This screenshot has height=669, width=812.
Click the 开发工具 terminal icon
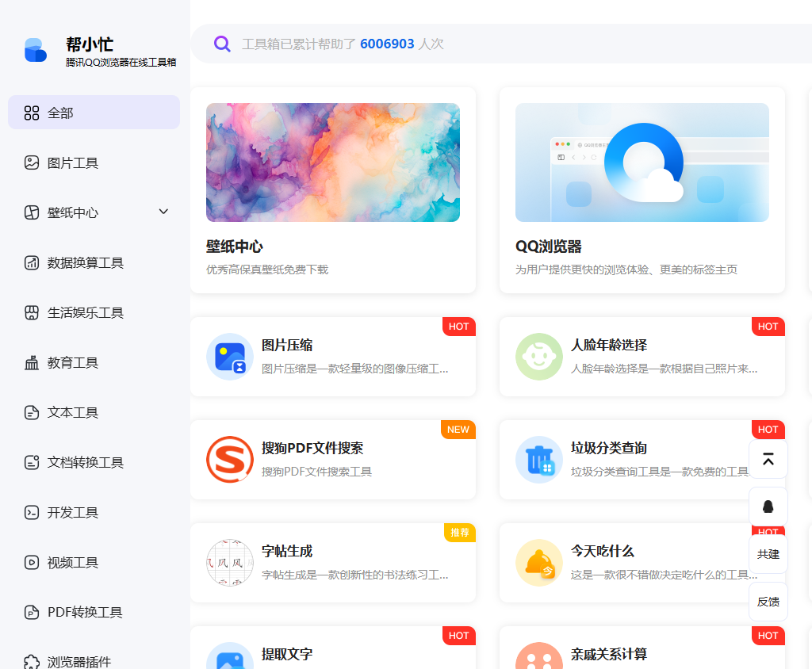[x=32, y=512]
